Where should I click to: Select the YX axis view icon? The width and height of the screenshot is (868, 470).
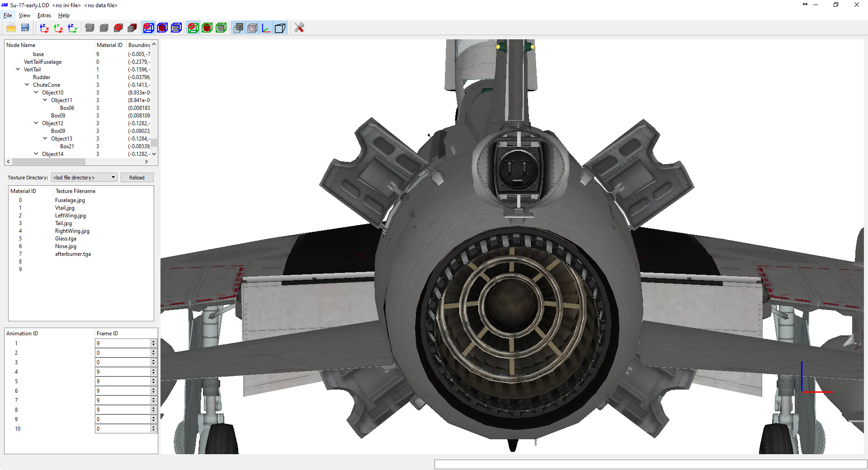58,28
